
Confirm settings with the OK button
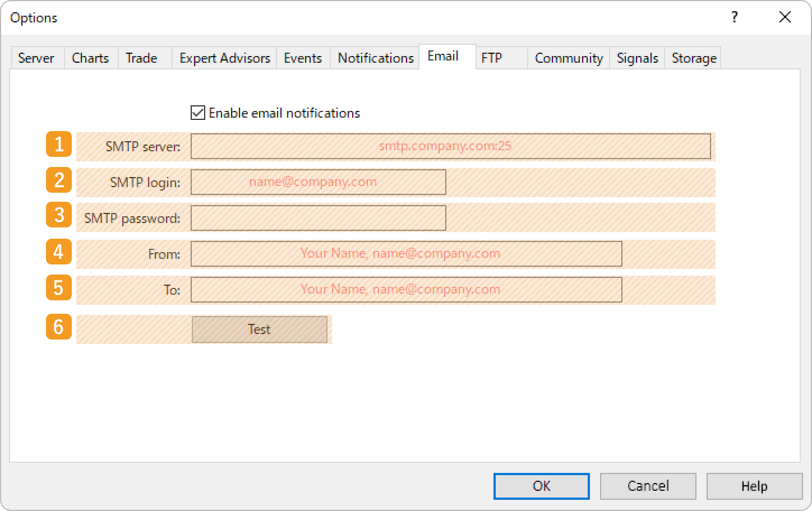pos(541,486)
